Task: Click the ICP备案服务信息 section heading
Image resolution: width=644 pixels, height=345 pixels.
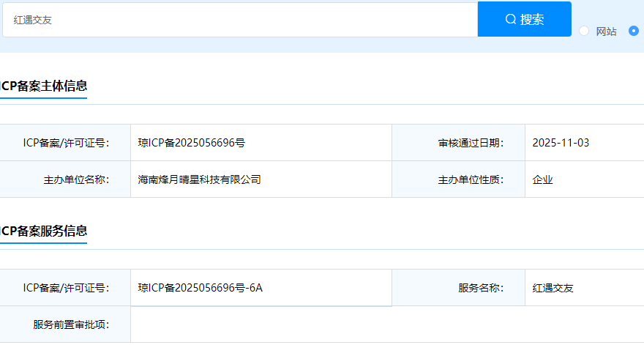Action: [43, 231]
